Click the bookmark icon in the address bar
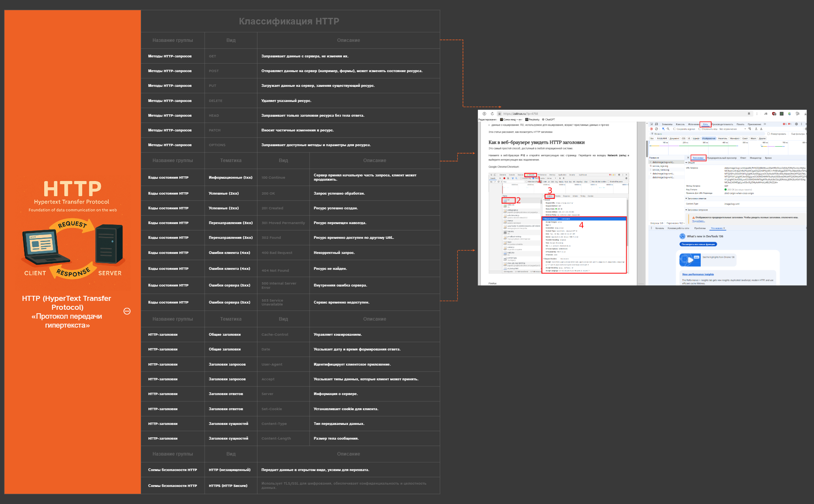Viewport: 814px width, 504px height. 749,114
